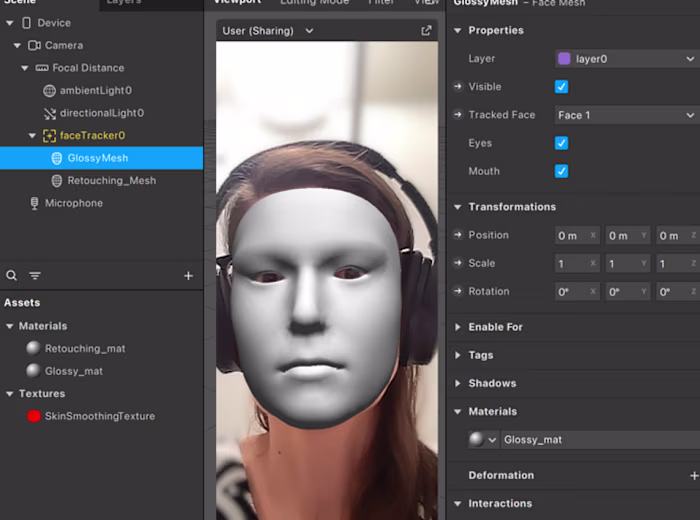The width and height of the screenshot is (700, 520).
Task: Collapse the Materials assets folder
Action: coord(9,326)
